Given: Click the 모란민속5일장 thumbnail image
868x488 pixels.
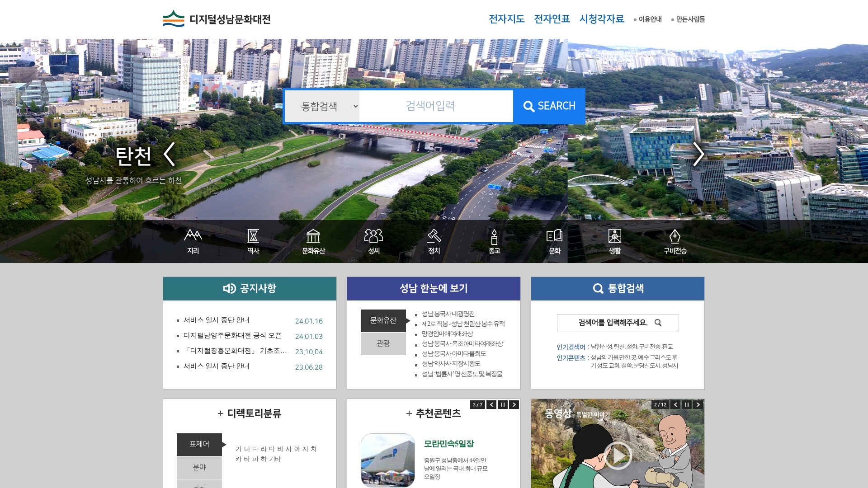Looking at the screenshot, I should click(388, 460).
